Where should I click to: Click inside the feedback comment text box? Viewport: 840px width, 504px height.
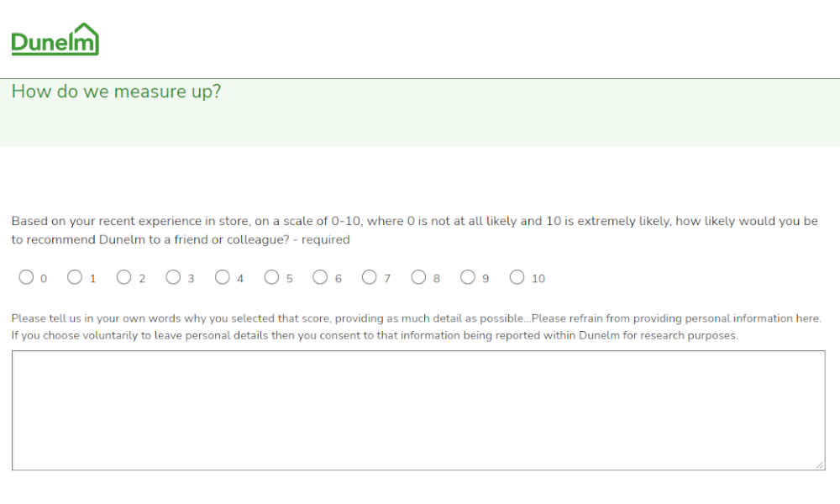(418, 410)
